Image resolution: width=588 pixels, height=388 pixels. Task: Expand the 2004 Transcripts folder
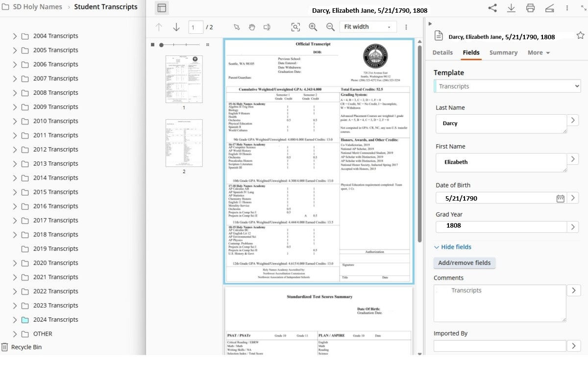point(15,36)
